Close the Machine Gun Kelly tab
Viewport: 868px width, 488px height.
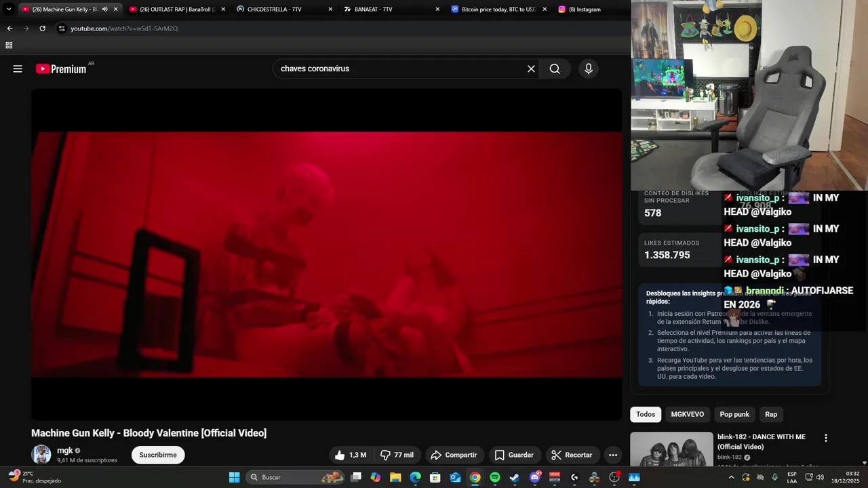(x=115, y=9)
